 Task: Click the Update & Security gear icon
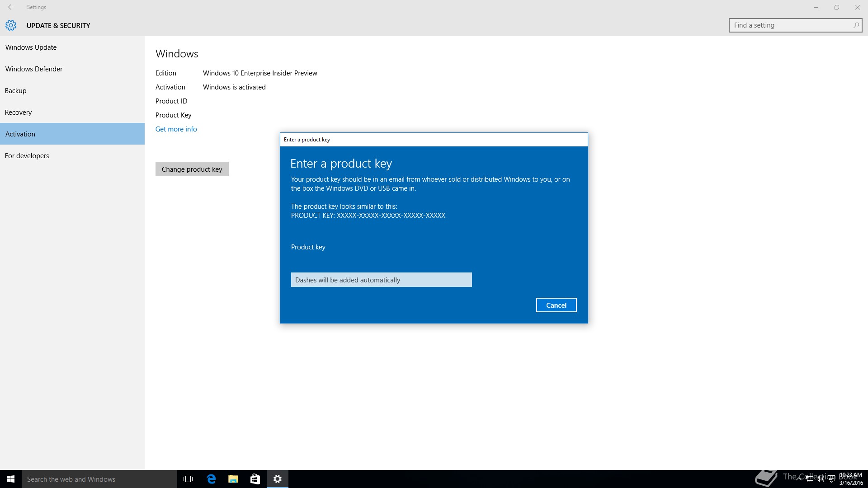click(11, 25)
